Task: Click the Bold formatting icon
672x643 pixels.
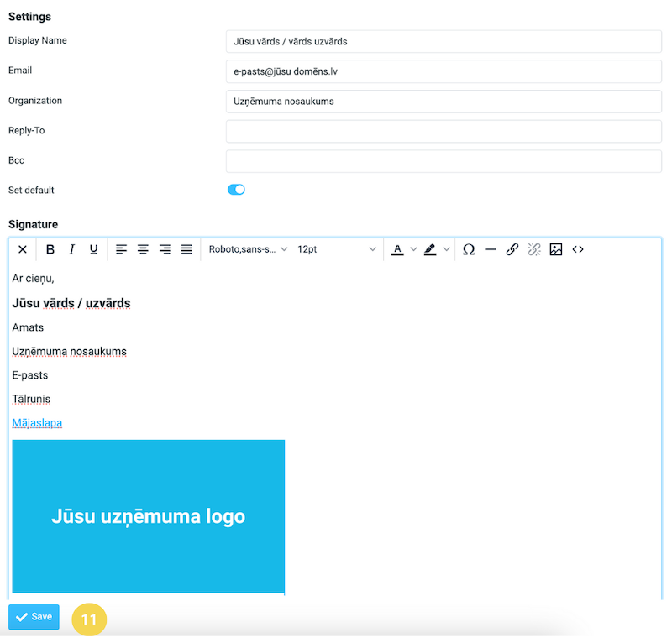Action: (50, 249)
